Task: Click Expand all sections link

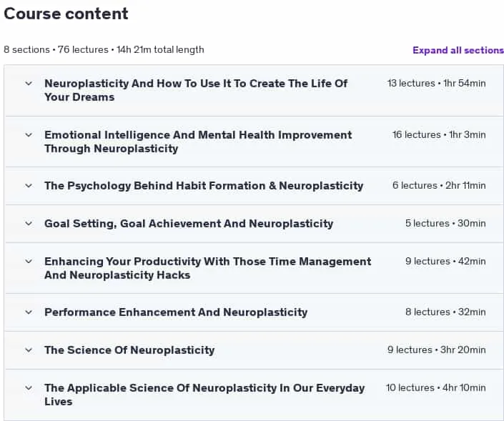Action: [x=458, y=51]
